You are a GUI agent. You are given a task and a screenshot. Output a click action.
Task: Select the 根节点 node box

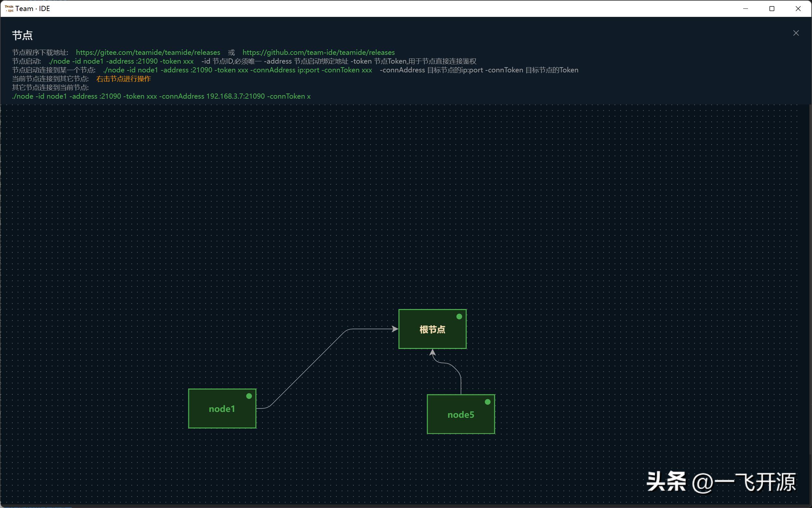[x=432, y=329]
